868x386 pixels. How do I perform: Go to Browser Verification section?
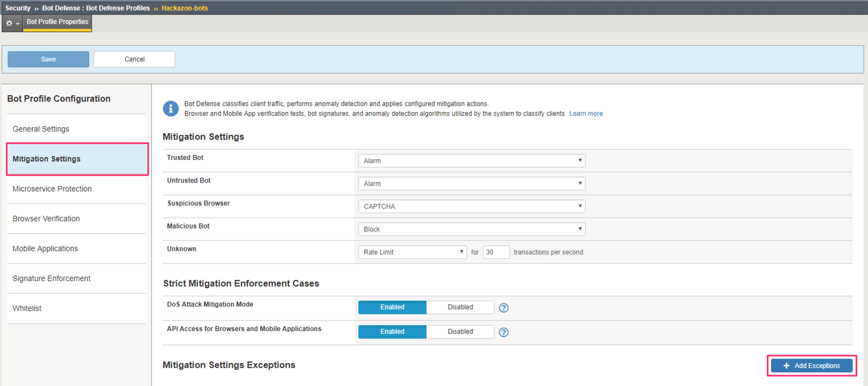point(76,219)
